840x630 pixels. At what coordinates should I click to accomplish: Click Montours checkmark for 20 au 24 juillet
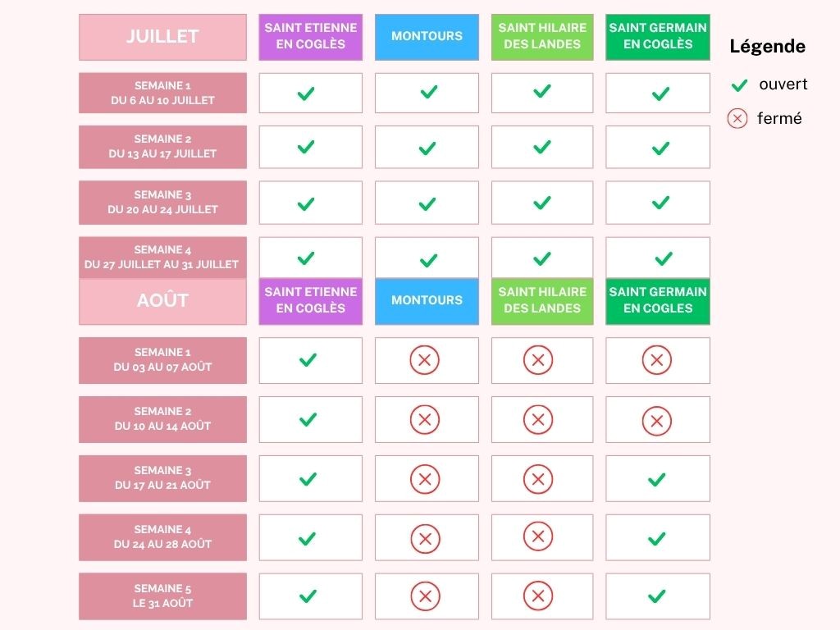pyautogui.click(x=427, y=203)
